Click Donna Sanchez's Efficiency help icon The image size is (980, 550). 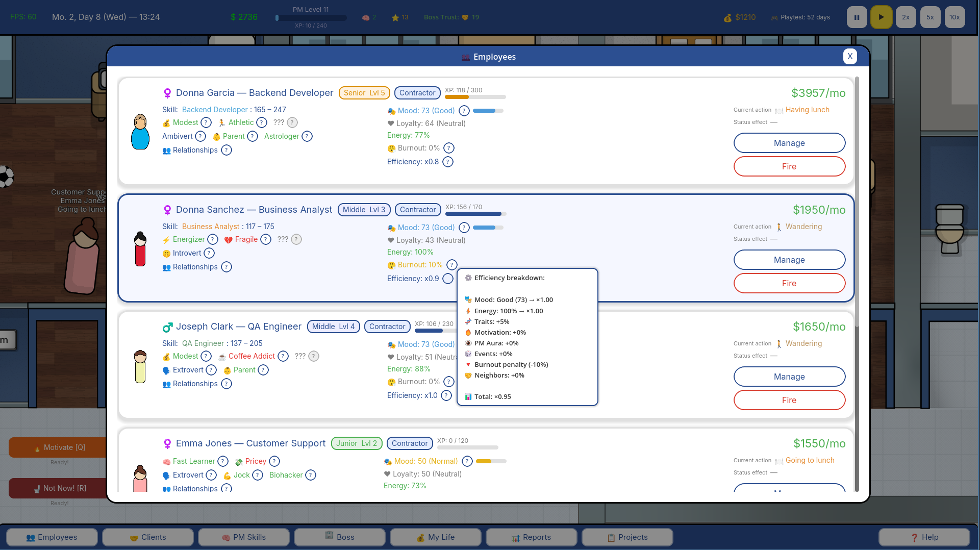(x=448, y=279)
